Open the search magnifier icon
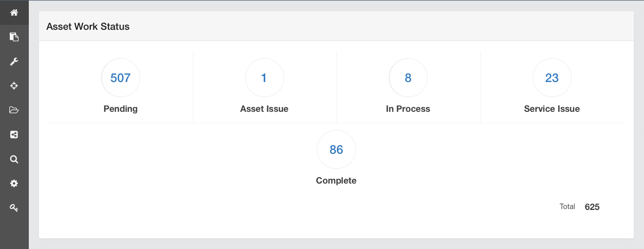 pyautogui.click(x=14, y=159)
